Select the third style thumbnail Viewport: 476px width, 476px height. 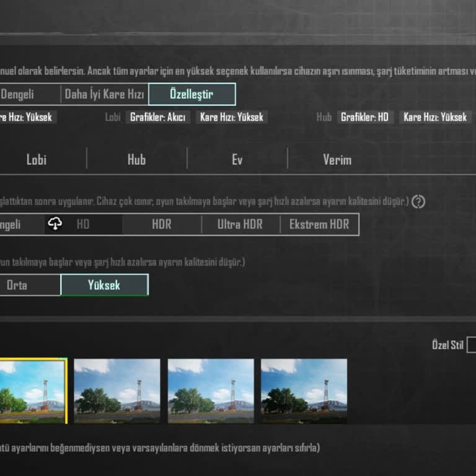click(x=211, y=391)
